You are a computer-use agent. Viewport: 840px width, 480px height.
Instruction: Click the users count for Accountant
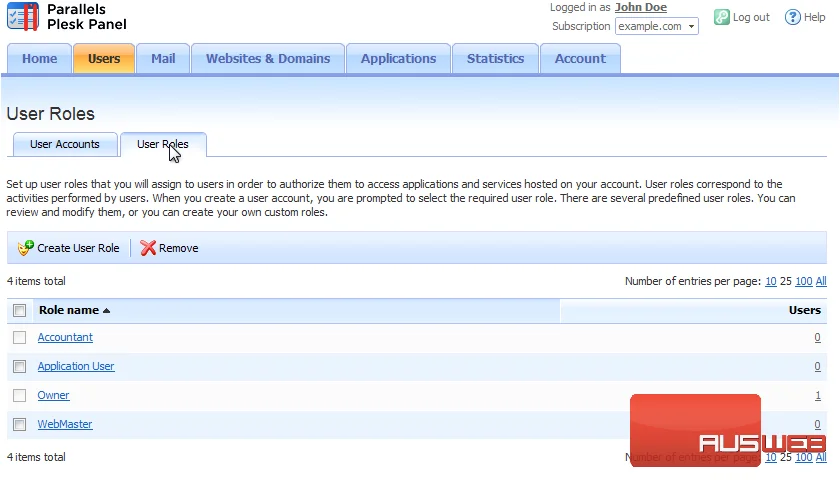(x=818, y=338)
